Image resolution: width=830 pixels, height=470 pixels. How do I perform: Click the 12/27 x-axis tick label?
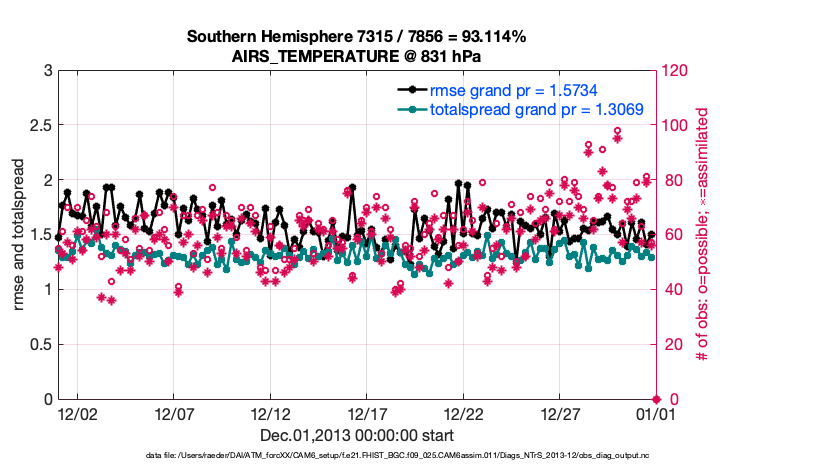point(560,413)
